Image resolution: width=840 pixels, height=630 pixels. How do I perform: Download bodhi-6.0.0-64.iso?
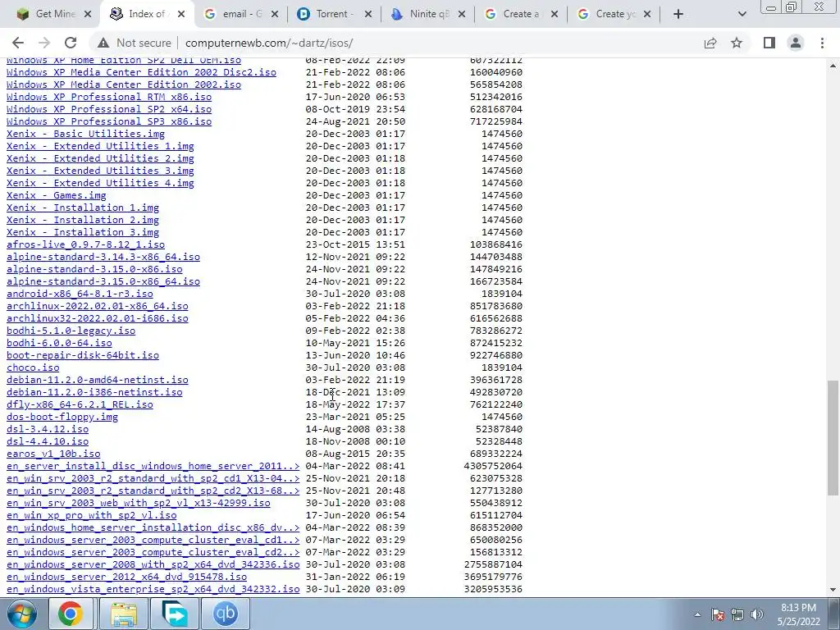pyautogui.click(x=59, y=344)
